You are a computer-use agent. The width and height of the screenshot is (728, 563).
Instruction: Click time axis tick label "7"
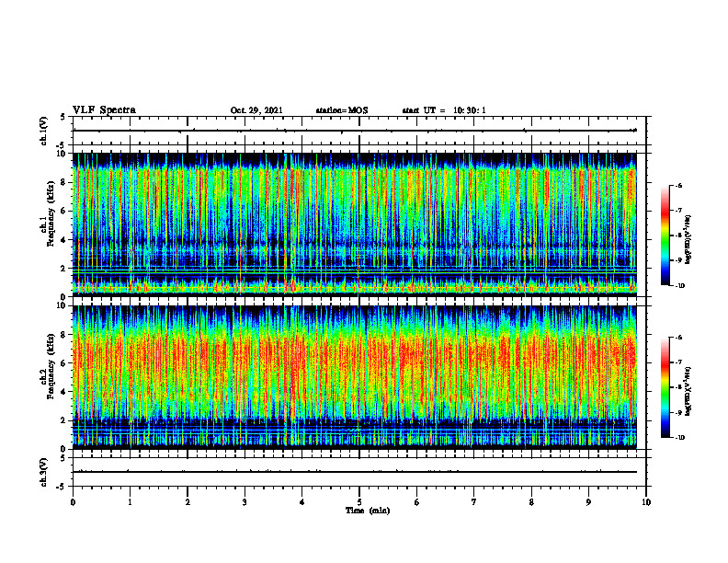[x=474, y=502]
